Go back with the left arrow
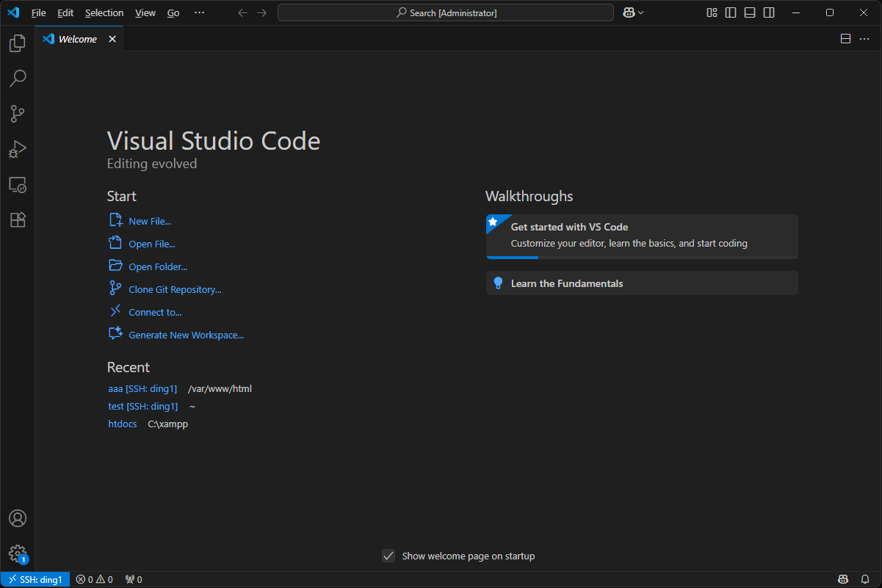882x588 pixels. coord(242,12)
